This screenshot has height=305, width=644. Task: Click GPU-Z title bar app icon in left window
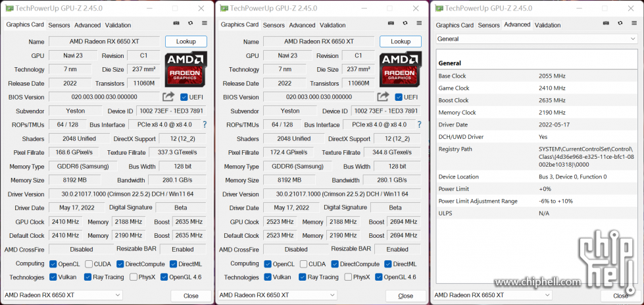(9, 8)
